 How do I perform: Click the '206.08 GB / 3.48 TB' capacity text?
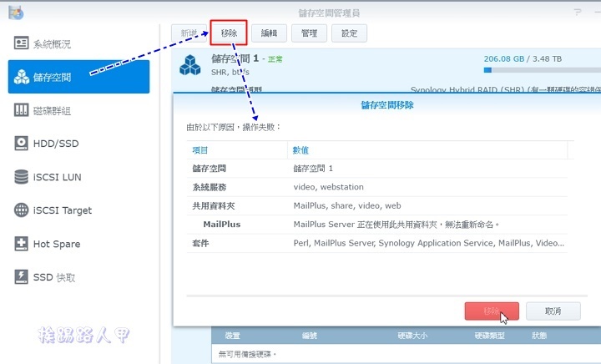[523, 59]
